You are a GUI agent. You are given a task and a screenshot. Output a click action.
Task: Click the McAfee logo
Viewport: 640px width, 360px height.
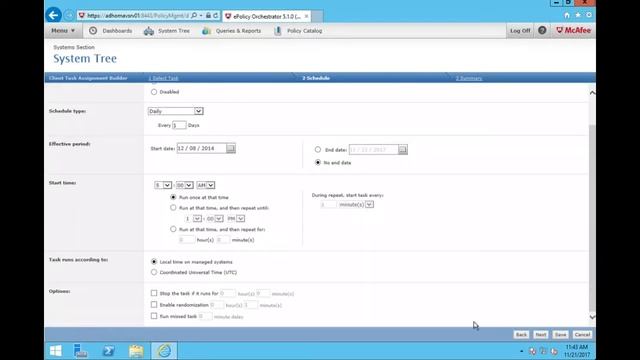[573, 30]
